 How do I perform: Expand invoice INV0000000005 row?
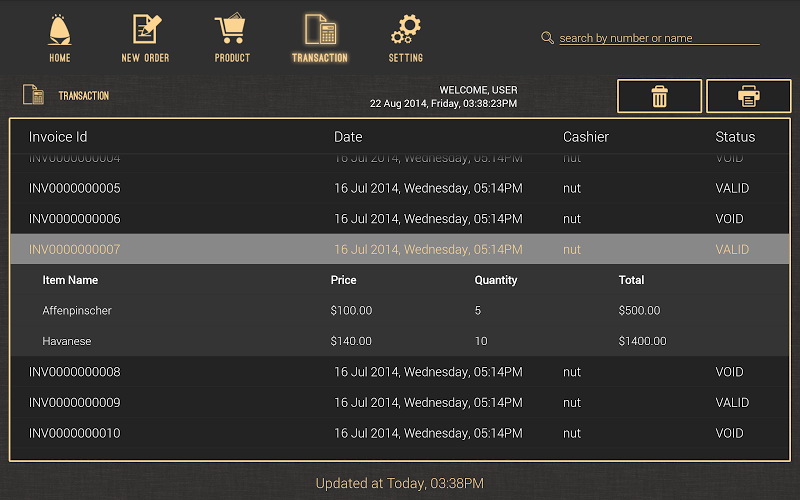tap(399, 188)
